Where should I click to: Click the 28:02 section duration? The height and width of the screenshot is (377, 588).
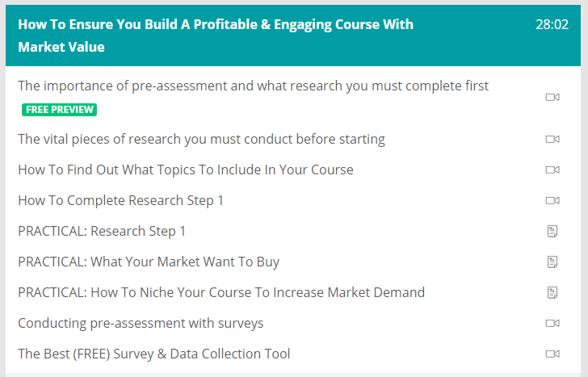point(552,25)
